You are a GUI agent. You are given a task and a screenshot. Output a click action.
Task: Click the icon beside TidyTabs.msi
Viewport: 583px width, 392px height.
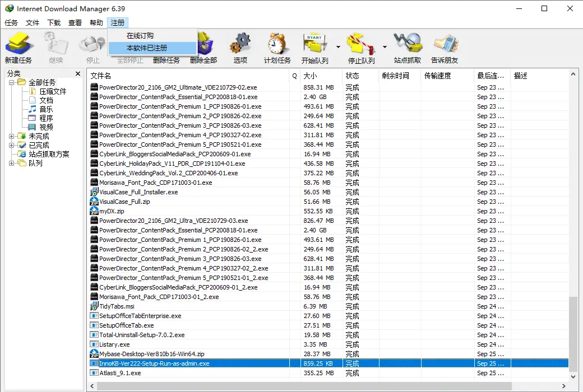(x=94, y=306)
